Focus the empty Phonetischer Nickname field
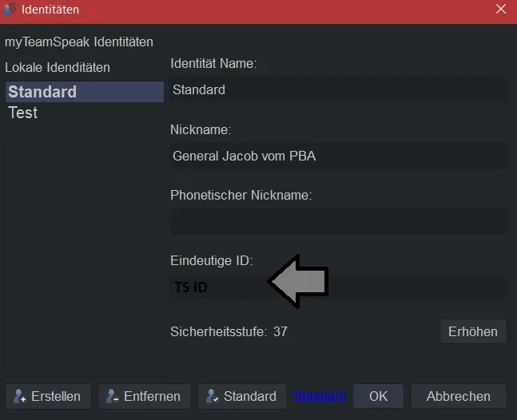The width and height of the screenshot is (517, 420). coord(338,221)
